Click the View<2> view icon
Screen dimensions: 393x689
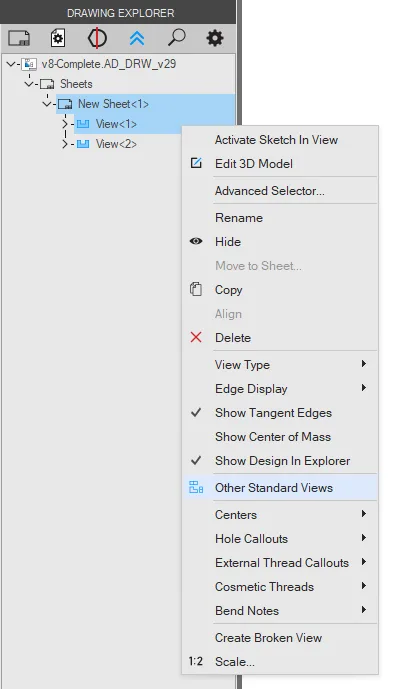pos(83,144)
